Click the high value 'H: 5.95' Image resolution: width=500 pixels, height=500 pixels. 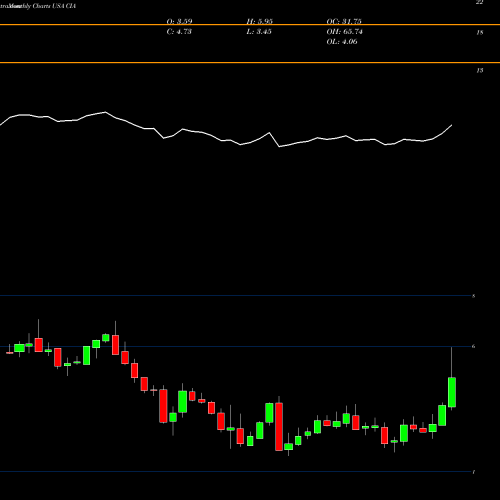[x=260, y=21]
